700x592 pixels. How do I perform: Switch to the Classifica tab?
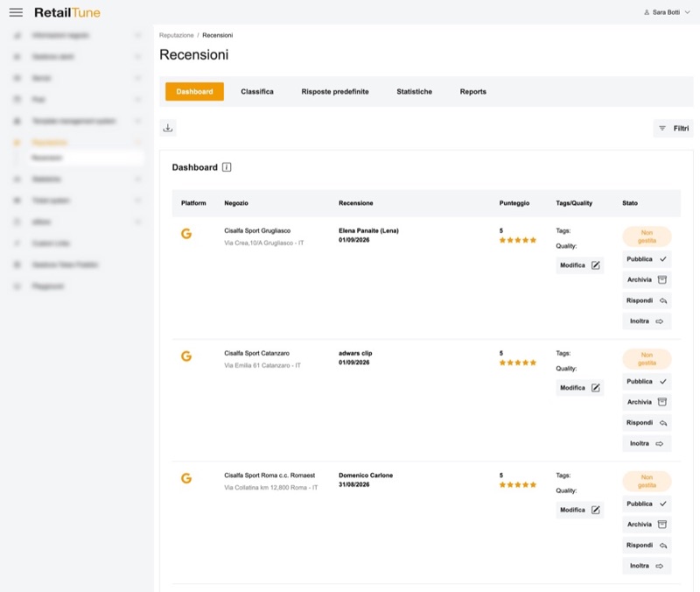[x=257, y=92]
